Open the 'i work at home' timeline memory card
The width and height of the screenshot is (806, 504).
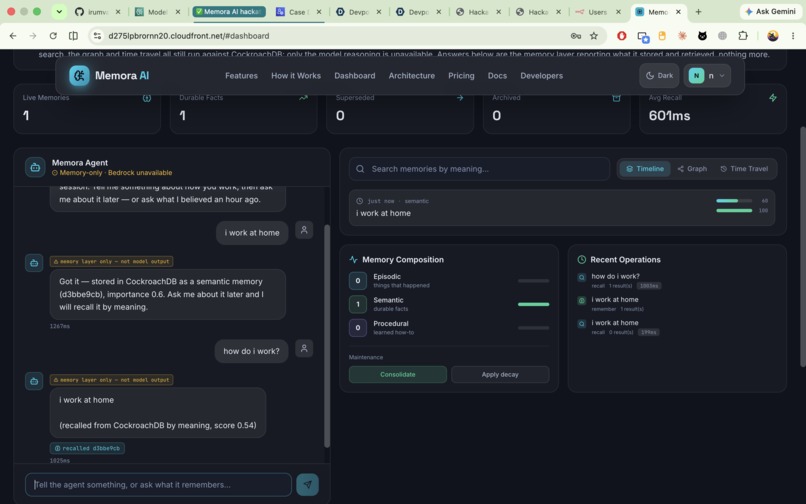[x=562, y=207]
